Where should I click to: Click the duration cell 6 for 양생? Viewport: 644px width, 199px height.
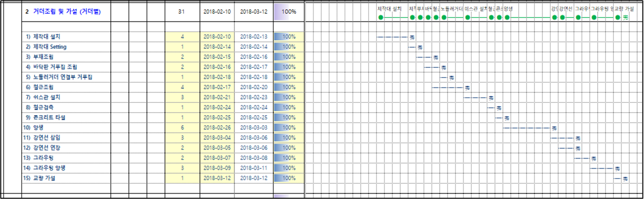pyautogui.click(x=182, y=128)
